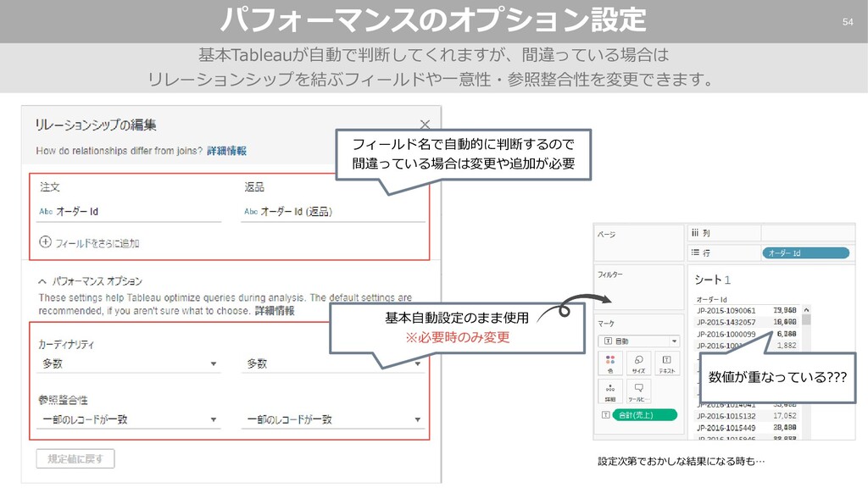
Task: Click the ページ shelf area
Action: pyautogui.click(x=638, y=242)
